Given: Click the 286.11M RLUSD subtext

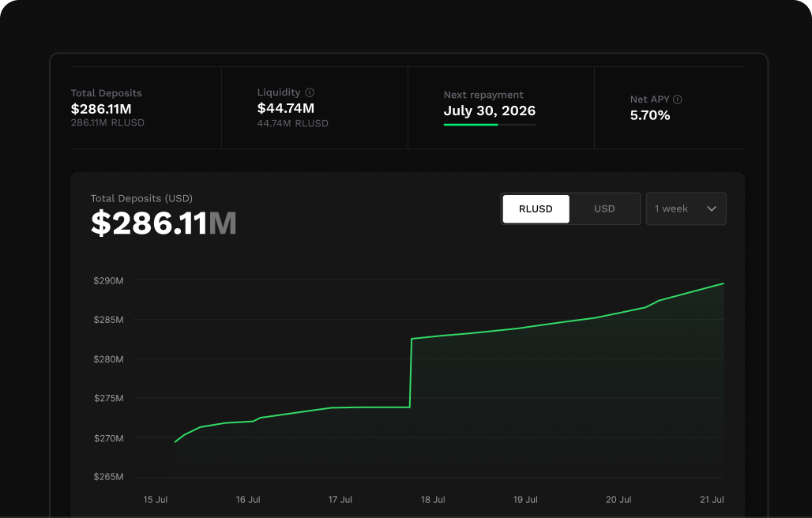Looking at the screenshot, I should [107, 122].
